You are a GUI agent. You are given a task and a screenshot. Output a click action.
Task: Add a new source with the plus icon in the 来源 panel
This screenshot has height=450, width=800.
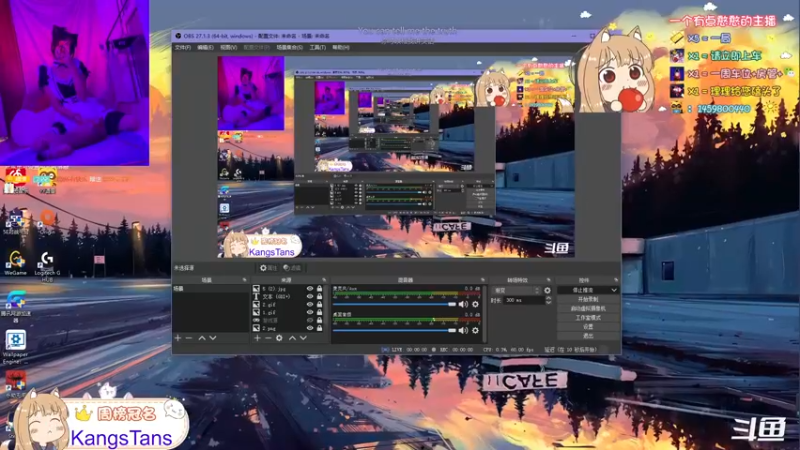[x=257, y=338]
